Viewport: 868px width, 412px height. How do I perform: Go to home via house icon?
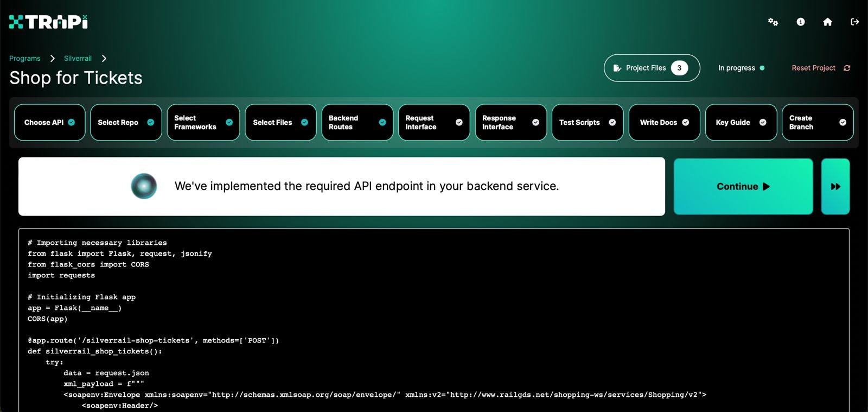(x=827, y=22)
